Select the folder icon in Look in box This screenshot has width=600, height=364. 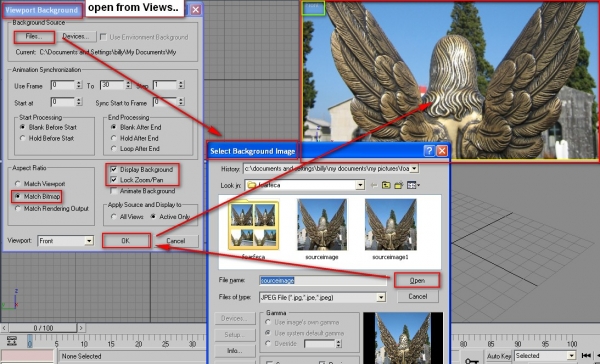[x=251, y=185]
